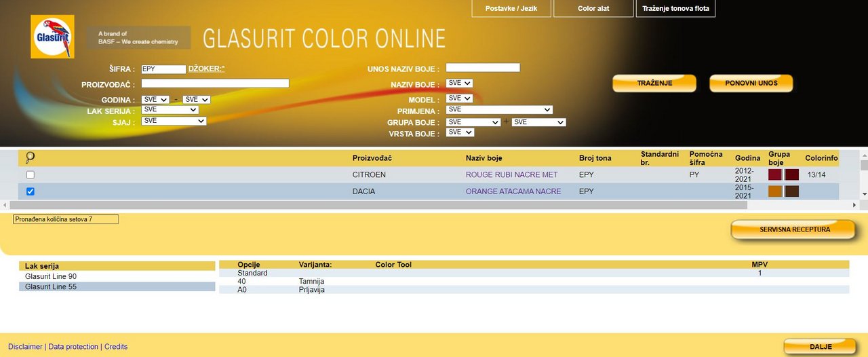This screenshot has width=868, height=357.
Task: Click the DACIA manufacturer cell
Action: point(363,191)
